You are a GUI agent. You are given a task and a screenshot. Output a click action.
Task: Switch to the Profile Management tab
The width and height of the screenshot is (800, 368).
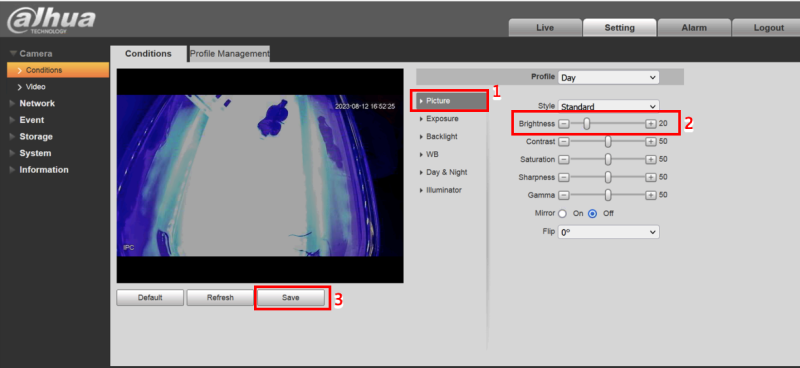[x=230, y=54]
